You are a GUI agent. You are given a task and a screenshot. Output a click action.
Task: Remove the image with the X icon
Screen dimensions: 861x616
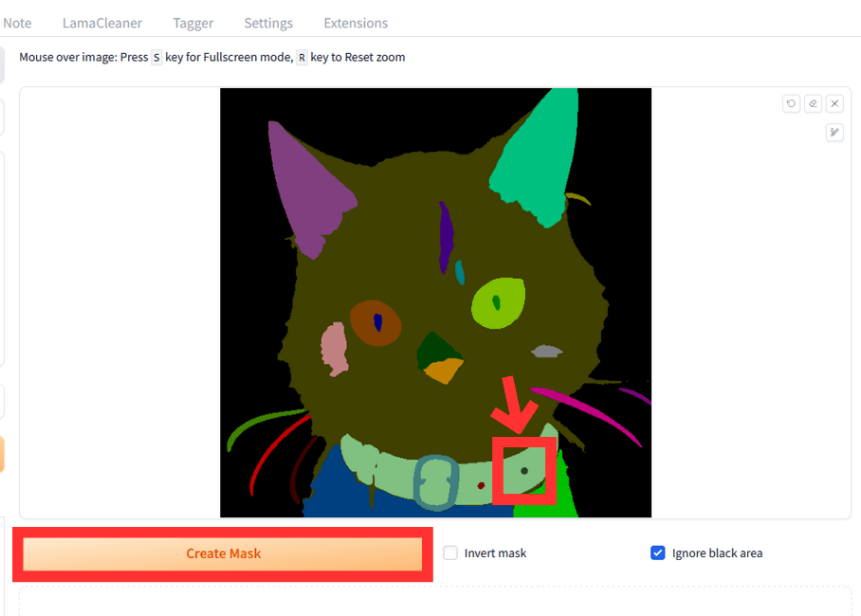[x=834, y=103]
